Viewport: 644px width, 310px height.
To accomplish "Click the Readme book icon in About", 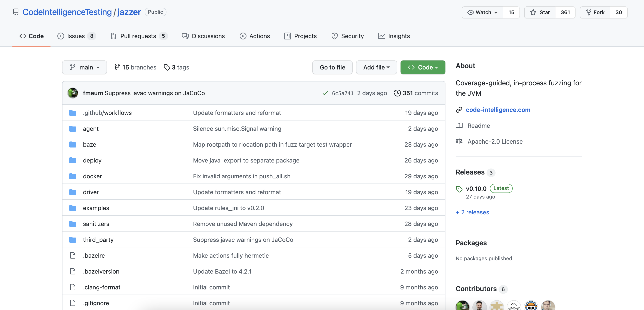I will 459,125.
